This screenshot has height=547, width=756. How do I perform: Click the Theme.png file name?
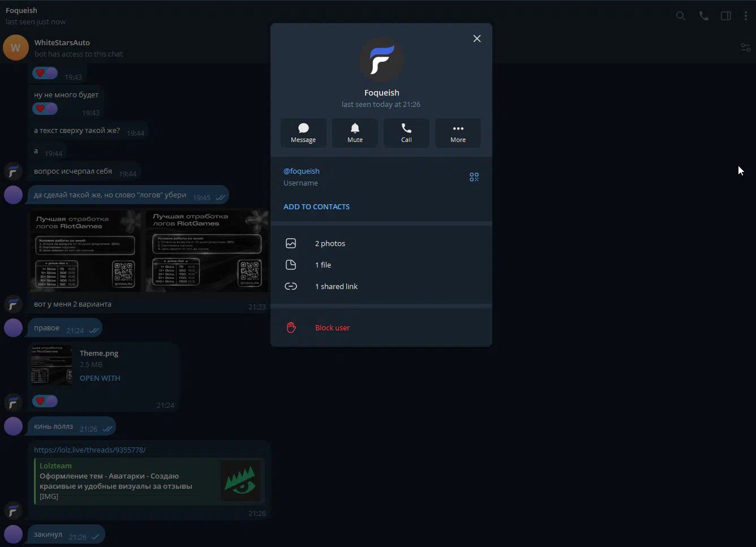pos(99,353)
